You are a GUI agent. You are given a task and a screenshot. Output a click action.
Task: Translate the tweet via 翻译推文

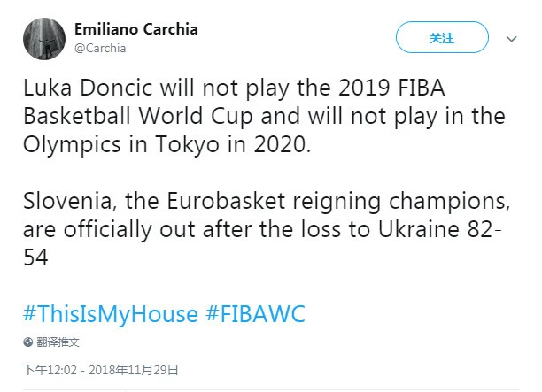(58, 342)
